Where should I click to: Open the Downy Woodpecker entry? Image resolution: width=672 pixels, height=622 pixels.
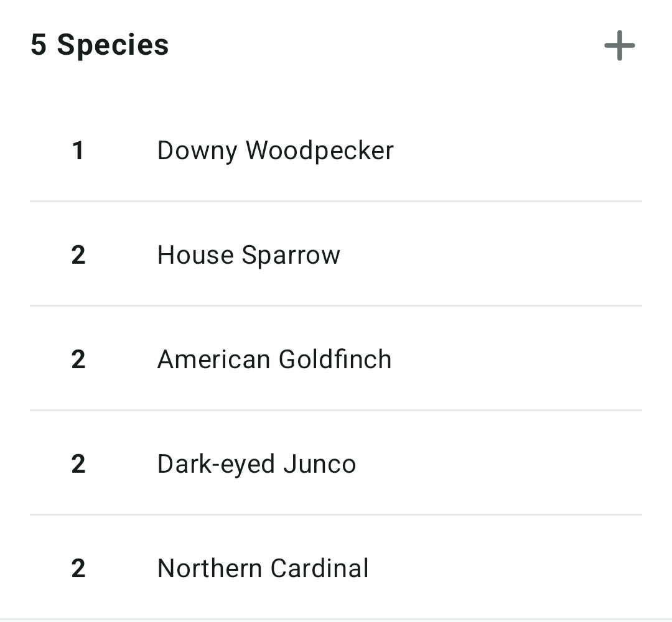pos(275,151)
